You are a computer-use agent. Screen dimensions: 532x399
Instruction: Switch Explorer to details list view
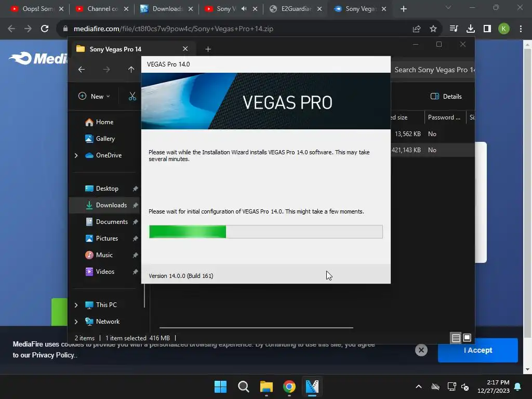(x=456, y=338)
